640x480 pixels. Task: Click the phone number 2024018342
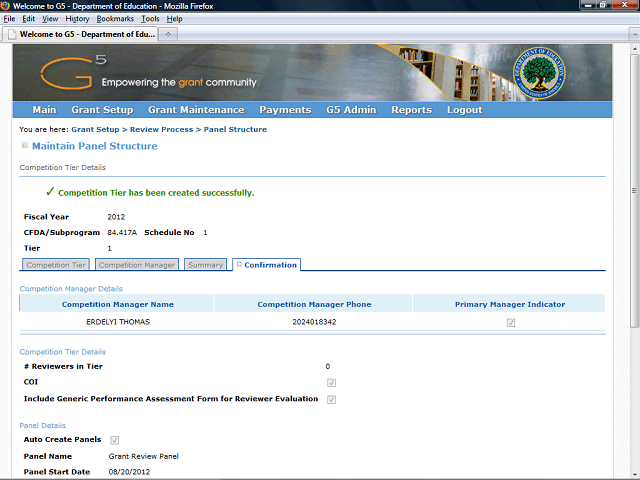point(314,322)
